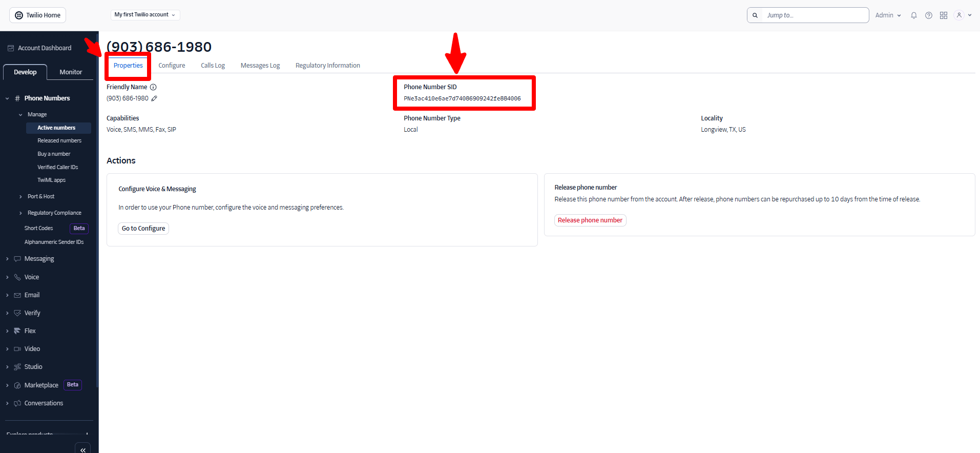Expand the Marketplace section chevron
The image size is (980, 453).
click(x=7, y=385)
